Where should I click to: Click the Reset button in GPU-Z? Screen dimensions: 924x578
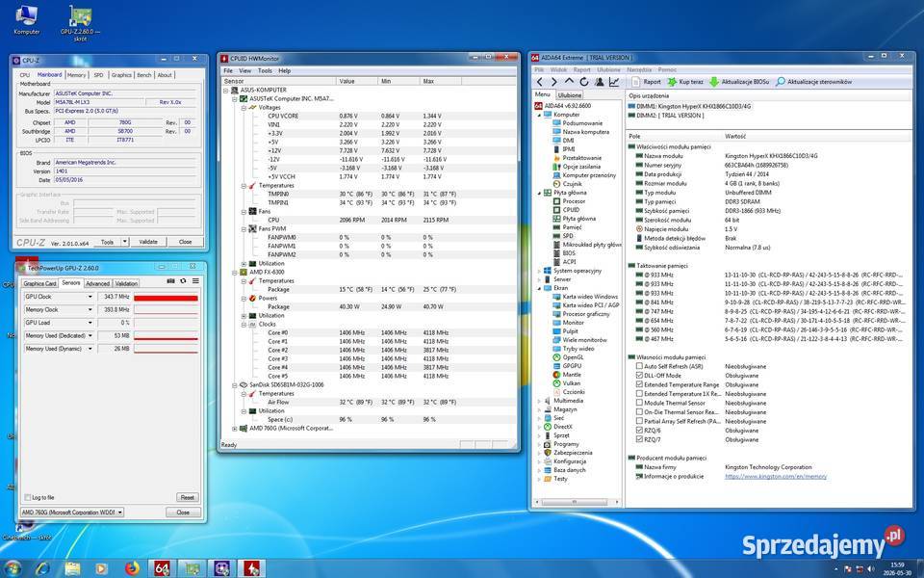coord(188,498)
